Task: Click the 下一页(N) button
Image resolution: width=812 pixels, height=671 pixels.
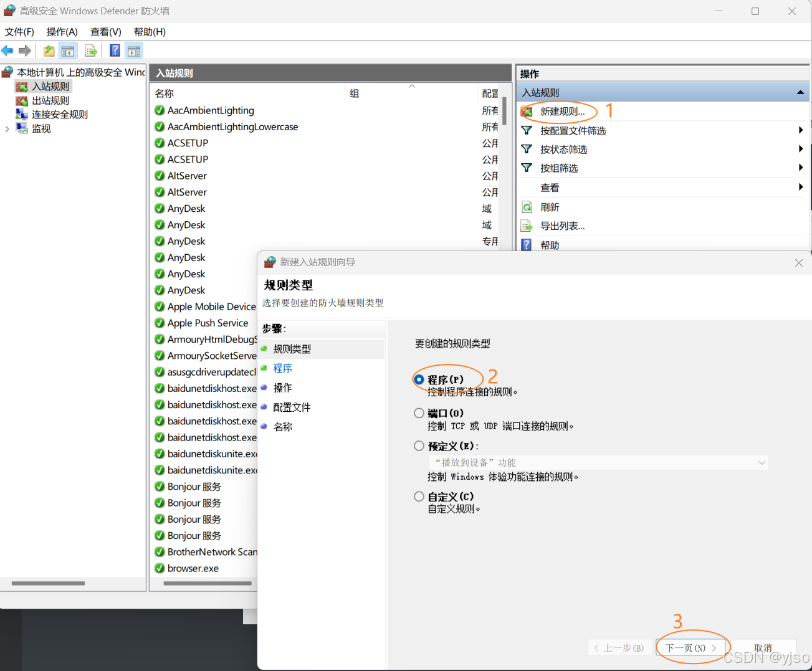Action: tap(691, 648)
